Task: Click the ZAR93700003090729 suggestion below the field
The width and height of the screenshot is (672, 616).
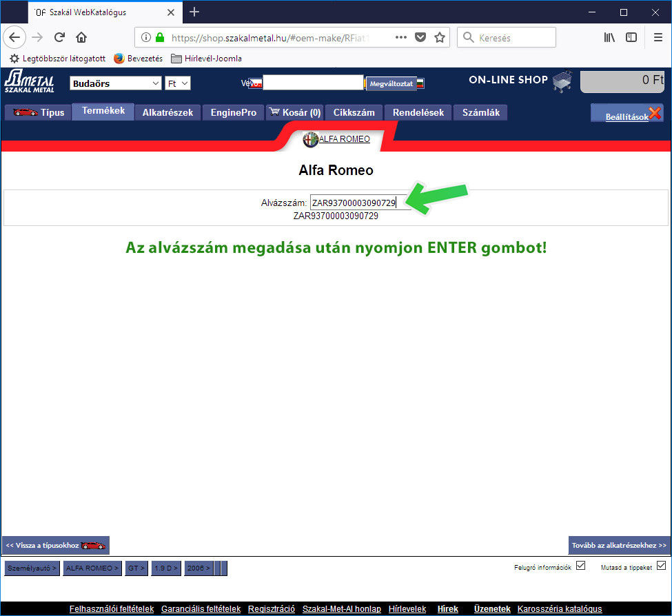Action: [x=336, y=216]
